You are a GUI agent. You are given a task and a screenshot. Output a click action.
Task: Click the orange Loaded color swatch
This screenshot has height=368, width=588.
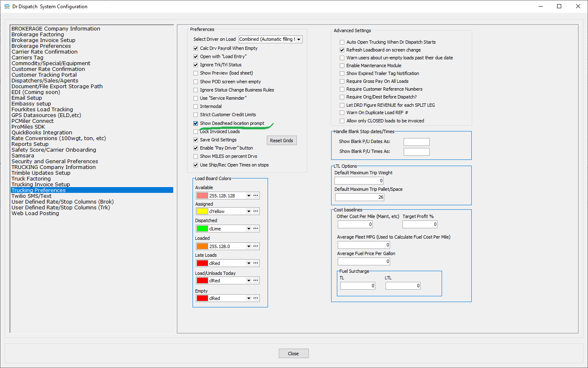click(x=202, y=246)
